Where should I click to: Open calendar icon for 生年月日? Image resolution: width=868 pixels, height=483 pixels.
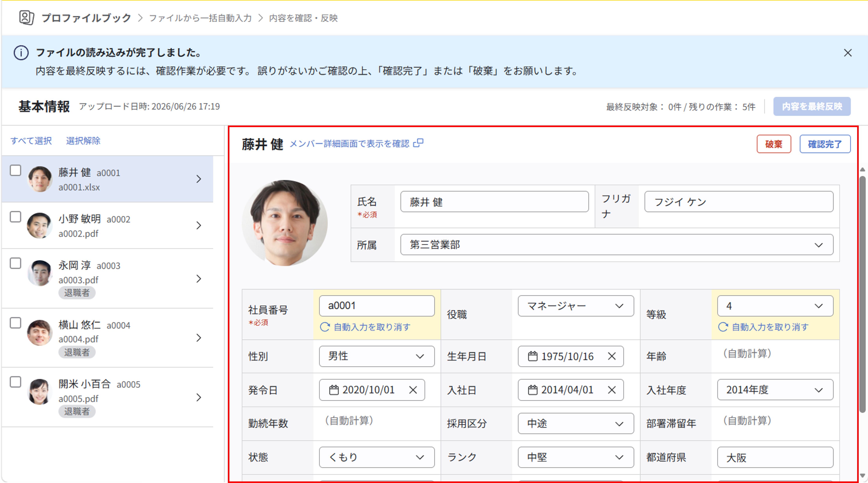pyautogui.click(x=533, y=356)
